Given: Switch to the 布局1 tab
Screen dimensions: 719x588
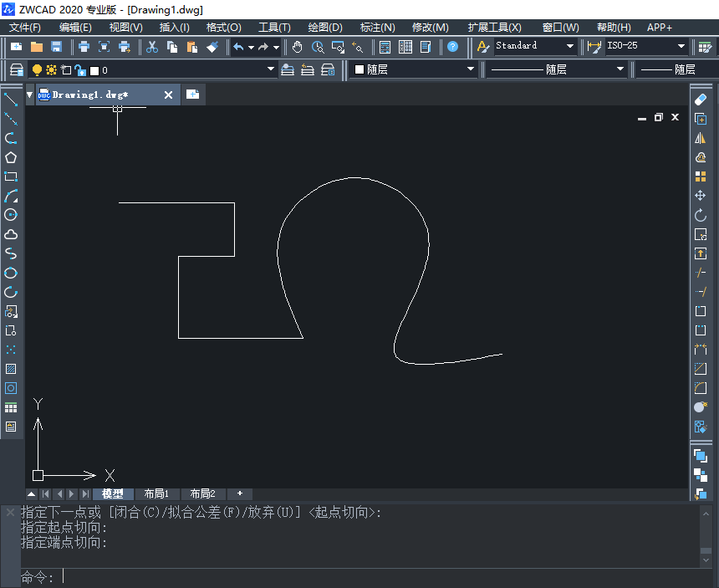Looking at the screenshot, I should coord(157,493).
